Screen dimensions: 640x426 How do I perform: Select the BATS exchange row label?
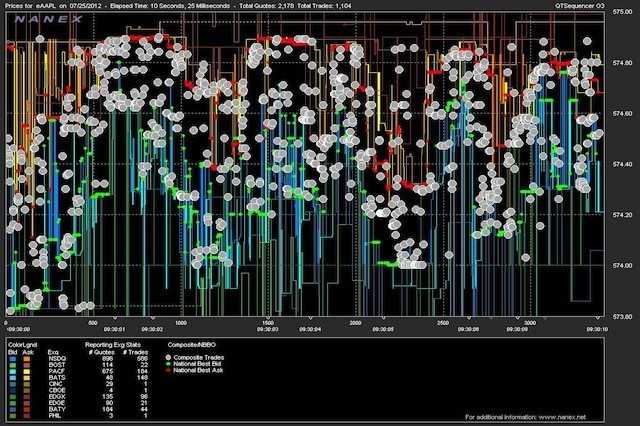pos(57,378)
